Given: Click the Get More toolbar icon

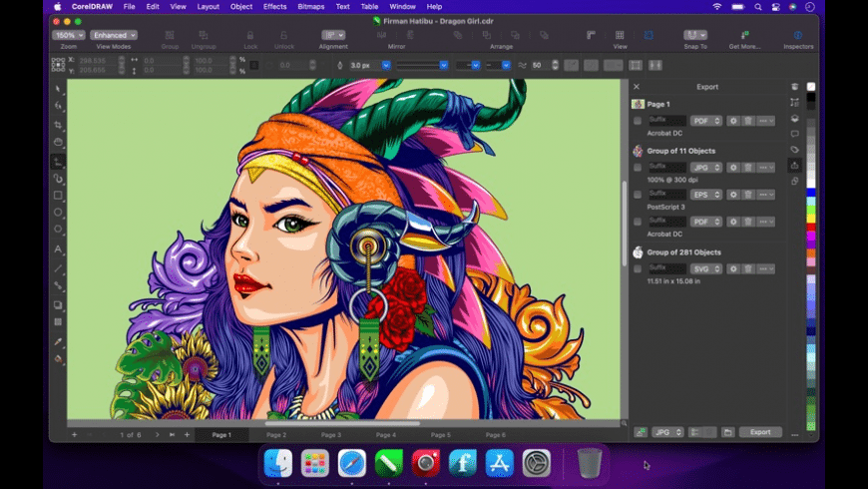Looking at the screenshot, I should (x=744, y=36).
